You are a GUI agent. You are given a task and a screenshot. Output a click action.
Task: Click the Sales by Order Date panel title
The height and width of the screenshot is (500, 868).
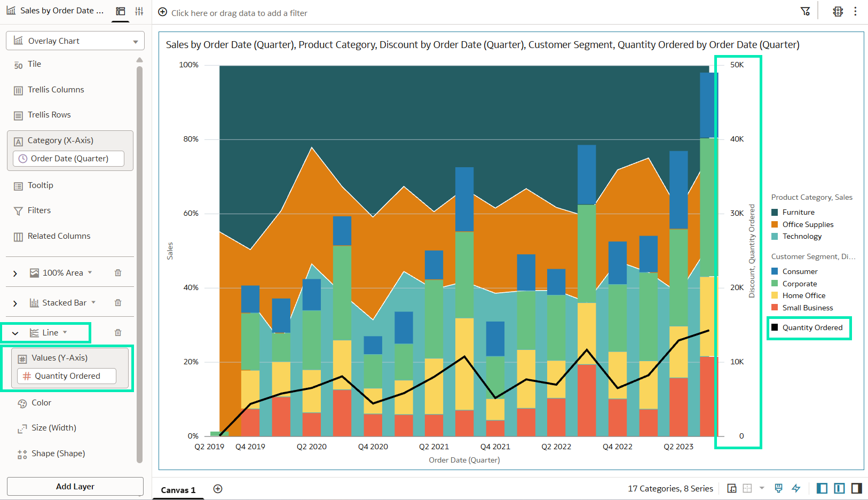tap(62, 11)
